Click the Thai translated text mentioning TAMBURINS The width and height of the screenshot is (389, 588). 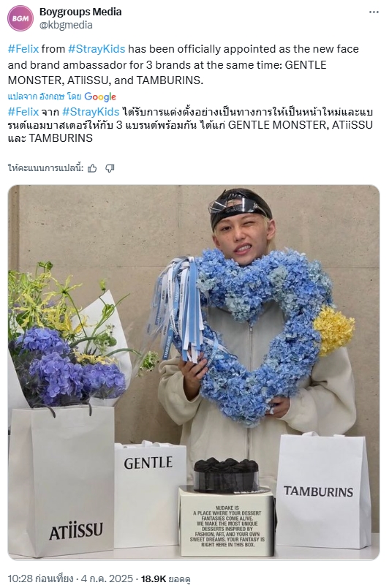pos(190,125)
